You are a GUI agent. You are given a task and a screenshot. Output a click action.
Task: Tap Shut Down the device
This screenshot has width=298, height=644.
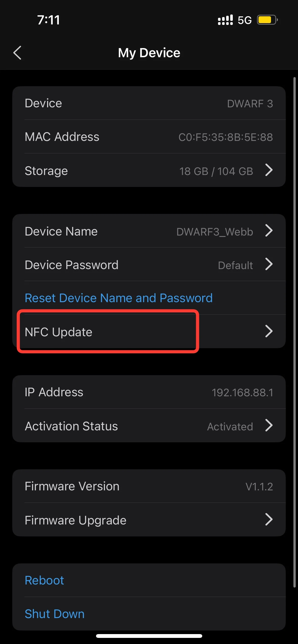(x=55, y=614)
